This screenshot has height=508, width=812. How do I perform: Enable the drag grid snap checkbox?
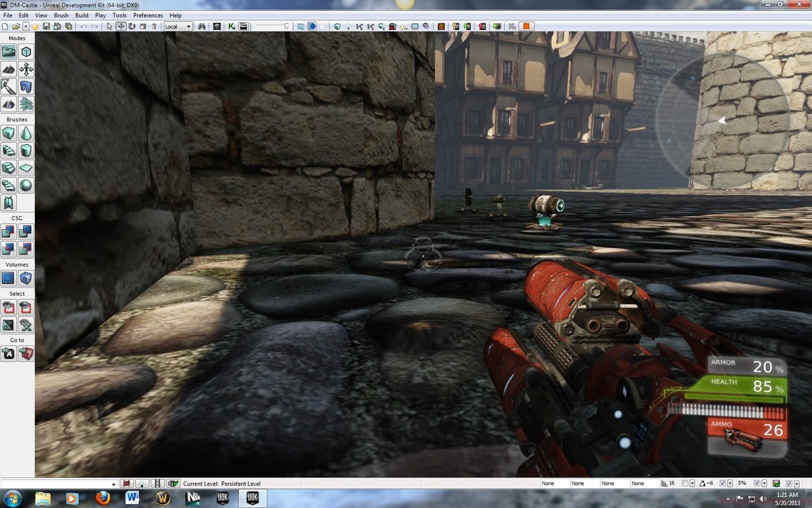pyautogui.click(x=685, y=483)
